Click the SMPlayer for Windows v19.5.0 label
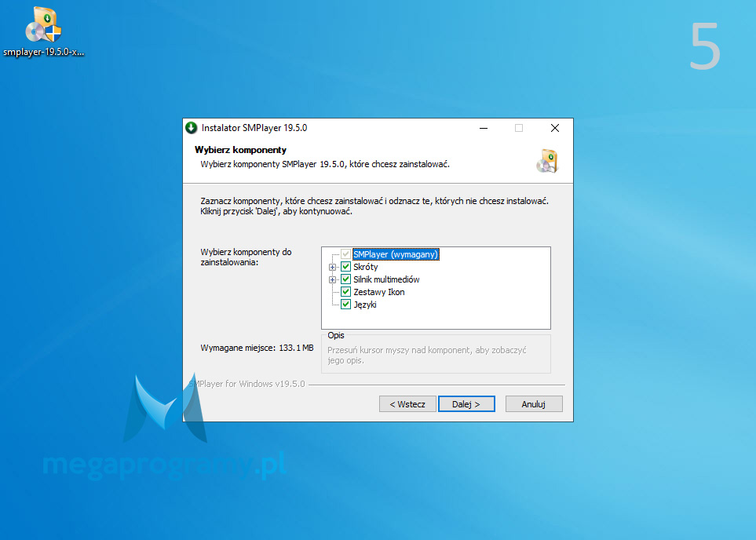Screen dimensions: 756x540 [x=247, y=384]
